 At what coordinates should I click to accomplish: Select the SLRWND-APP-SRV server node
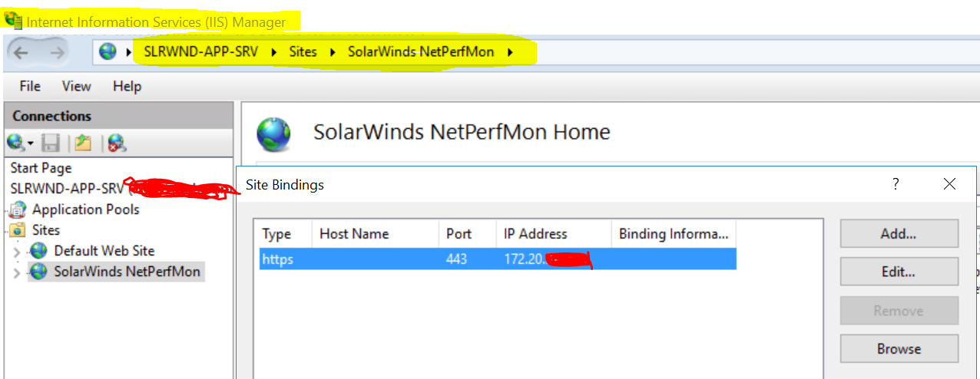[68, 188]
